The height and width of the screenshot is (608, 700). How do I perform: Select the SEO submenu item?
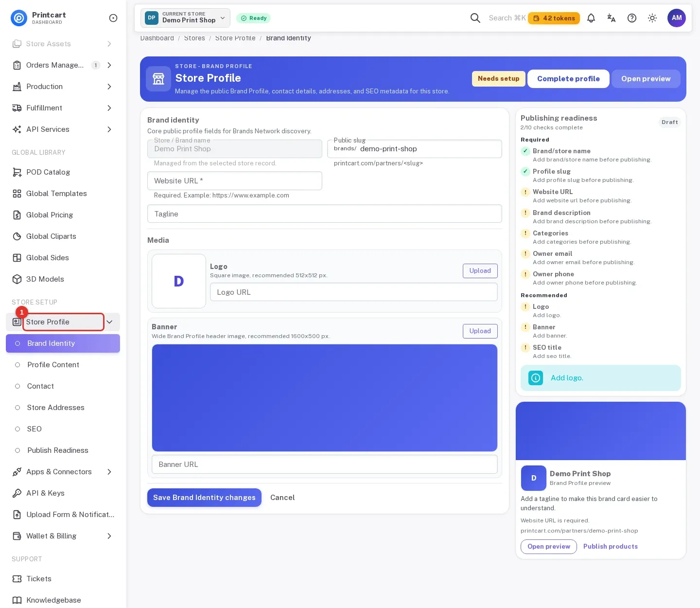tap(63, 429)
